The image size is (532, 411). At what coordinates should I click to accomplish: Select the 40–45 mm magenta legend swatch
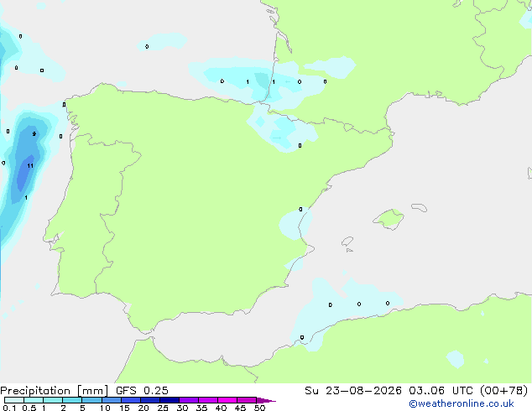227,400
